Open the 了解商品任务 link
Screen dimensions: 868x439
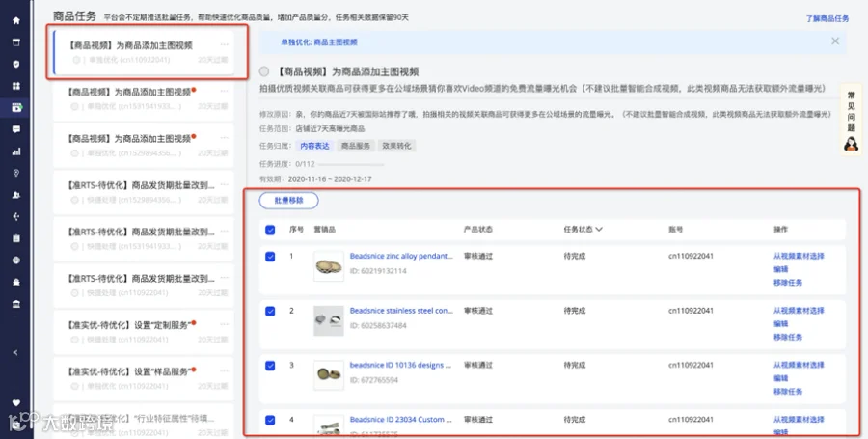pos(827,18)
